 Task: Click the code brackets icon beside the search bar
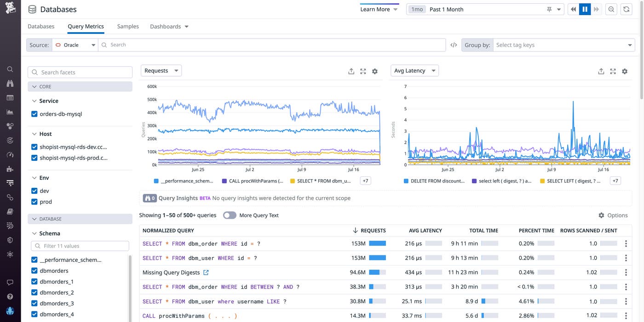(454, 45)
